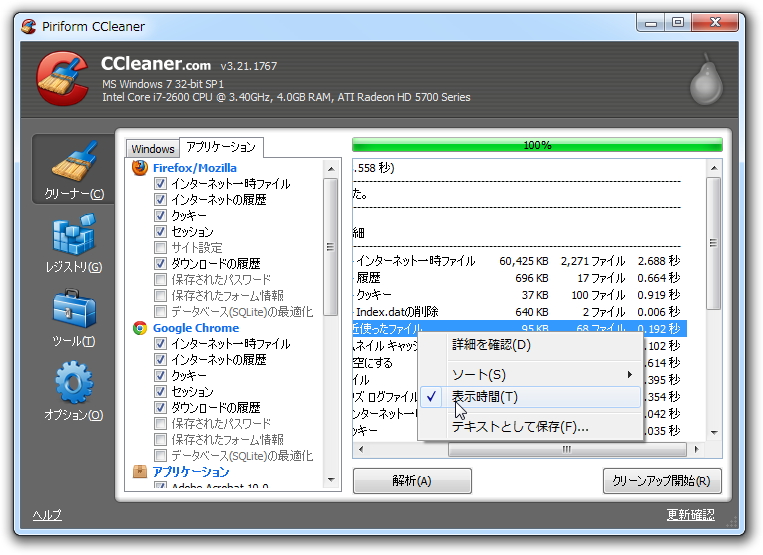Close the Piriform CCleaner window
Image resolution: width=763 pixels, height=555 pixels.
coord(715,23)
